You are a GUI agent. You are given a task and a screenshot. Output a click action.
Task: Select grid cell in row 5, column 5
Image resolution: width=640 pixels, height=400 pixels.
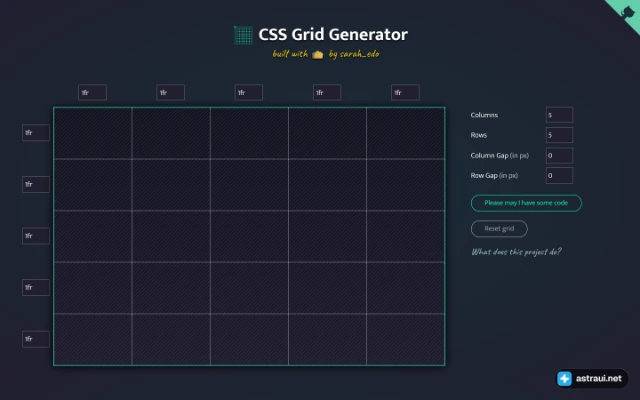[406, 339]
